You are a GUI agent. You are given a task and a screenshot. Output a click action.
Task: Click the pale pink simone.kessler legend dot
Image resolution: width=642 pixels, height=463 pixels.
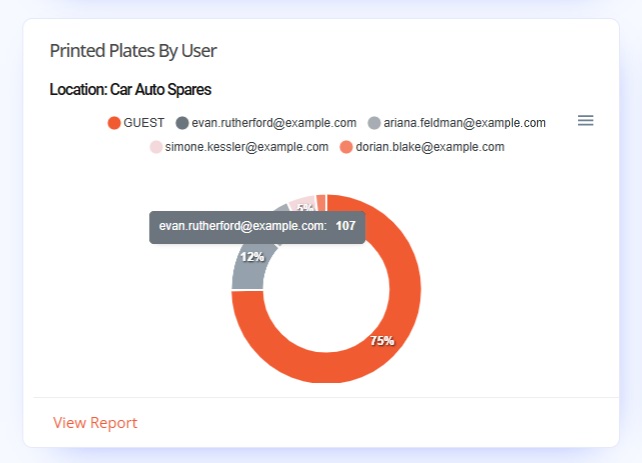click(x=156, y=147)
